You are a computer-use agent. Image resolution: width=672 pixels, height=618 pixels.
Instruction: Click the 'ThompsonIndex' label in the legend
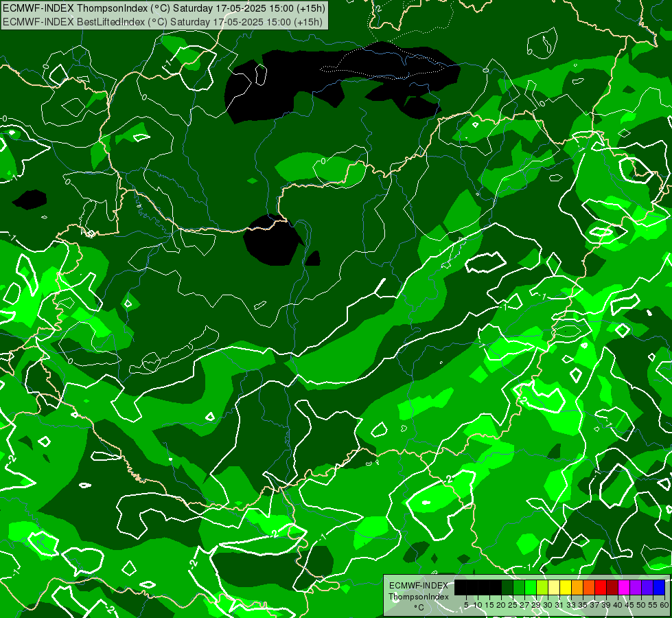click(x=418, y=597)
